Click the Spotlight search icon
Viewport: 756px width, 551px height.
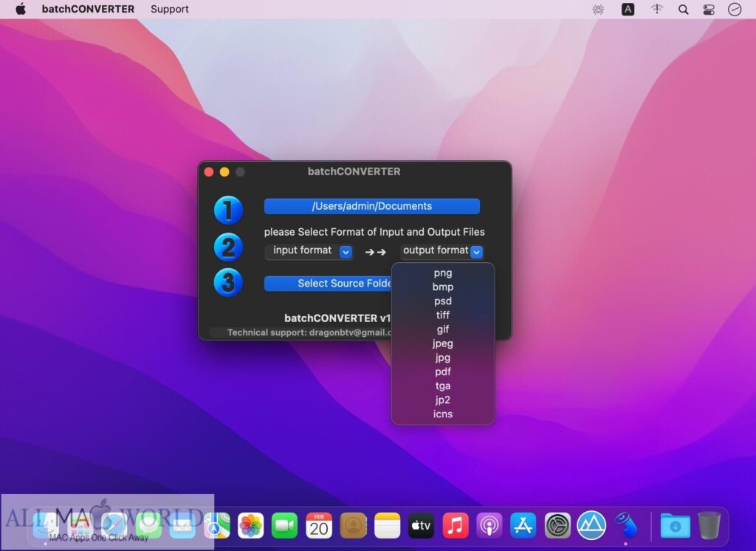tap(683, 9)
